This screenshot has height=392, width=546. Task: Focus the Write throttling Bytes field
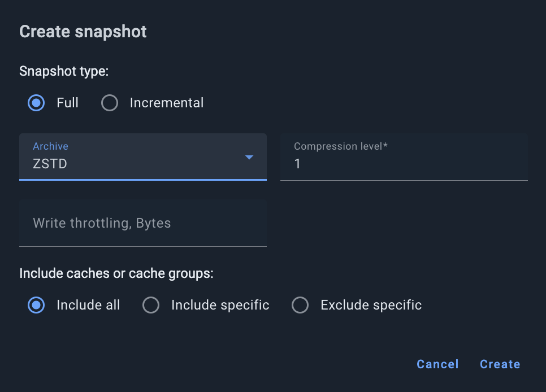143,223
